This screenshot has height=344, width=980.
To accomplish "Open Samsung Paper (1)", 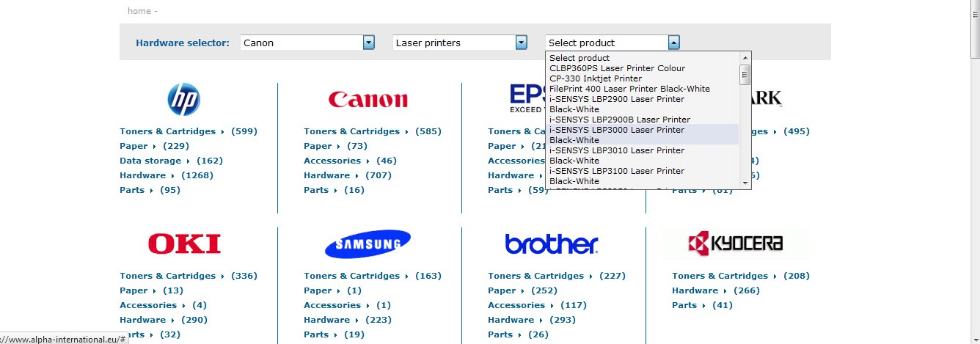I will [x=333, y=290].
